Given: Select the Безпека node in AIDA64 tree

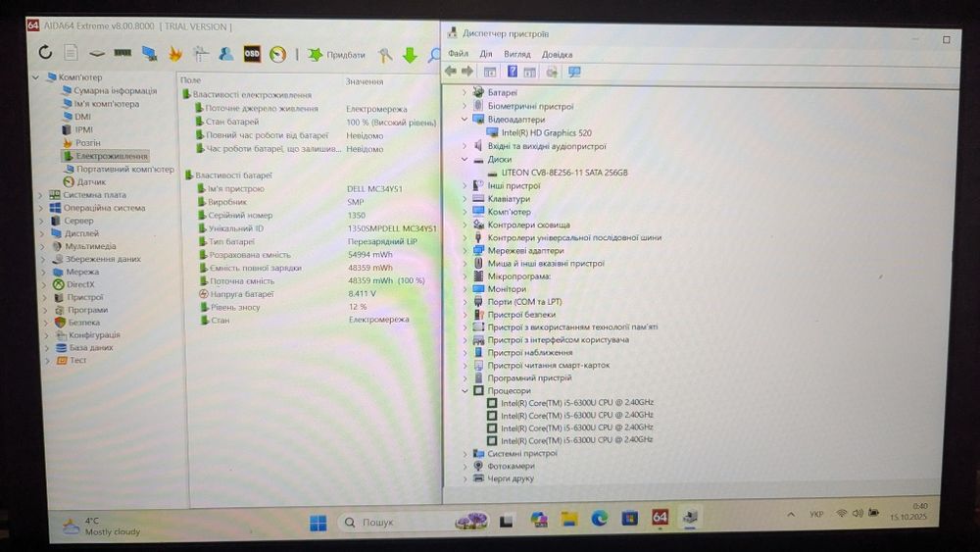Looking at the screenshot, I should [x=83, y=323].
